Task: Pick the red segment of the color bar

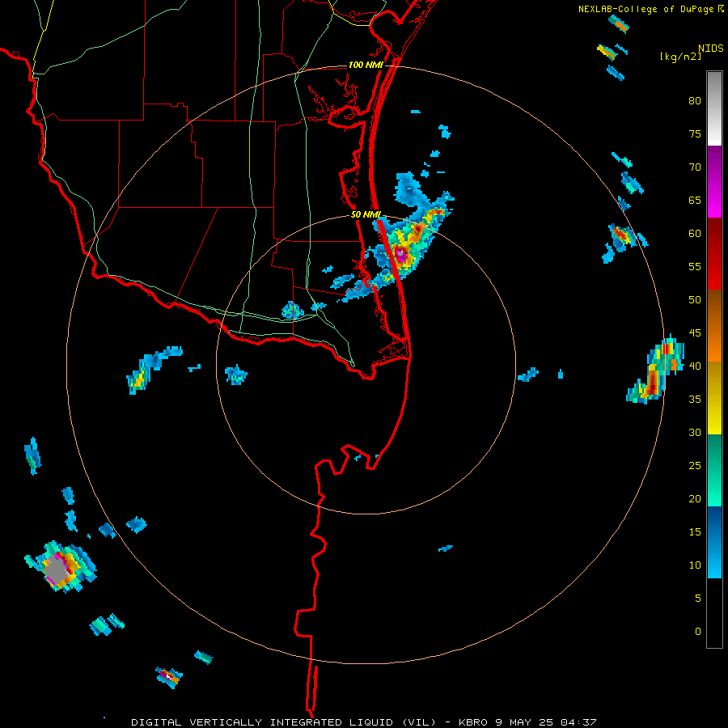Action: 714,253
